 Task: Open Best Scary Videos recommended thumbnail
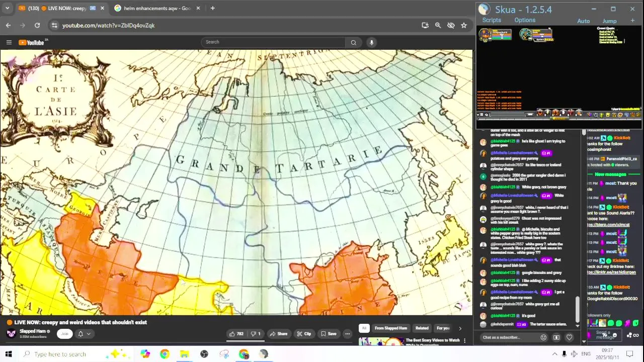pyautogui.click(x=381, y=342)
